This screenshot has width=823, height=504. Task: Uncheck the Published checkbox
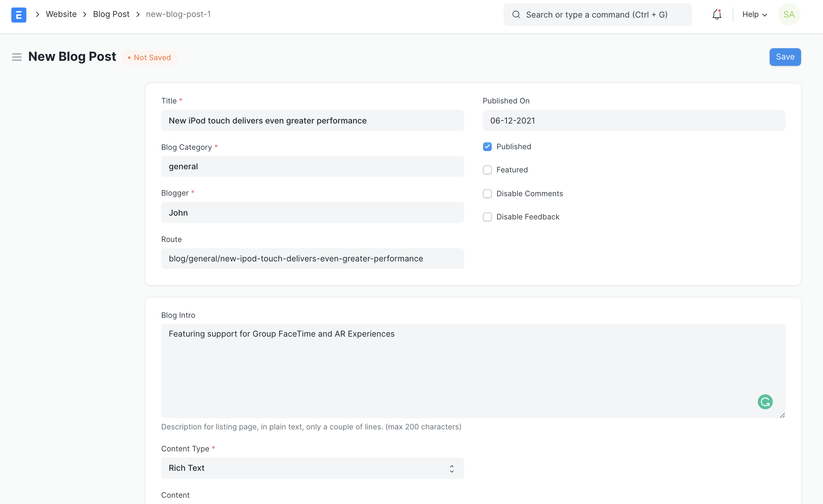487,147
